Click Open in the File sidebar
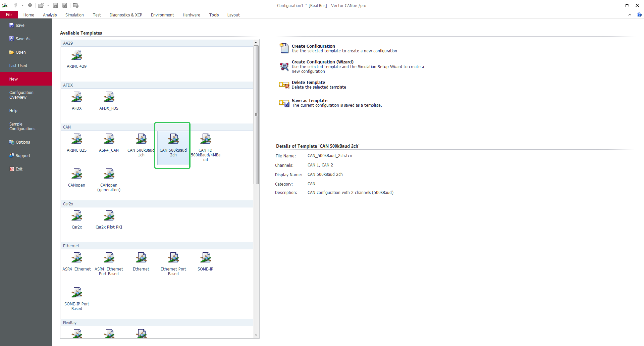Viewport: 644px width, 346px height. coord(26,52)
